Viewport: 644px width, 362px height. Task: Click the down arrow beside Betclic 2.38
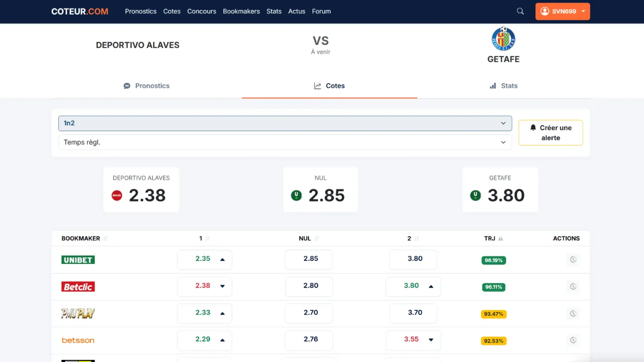click(222, 286)
